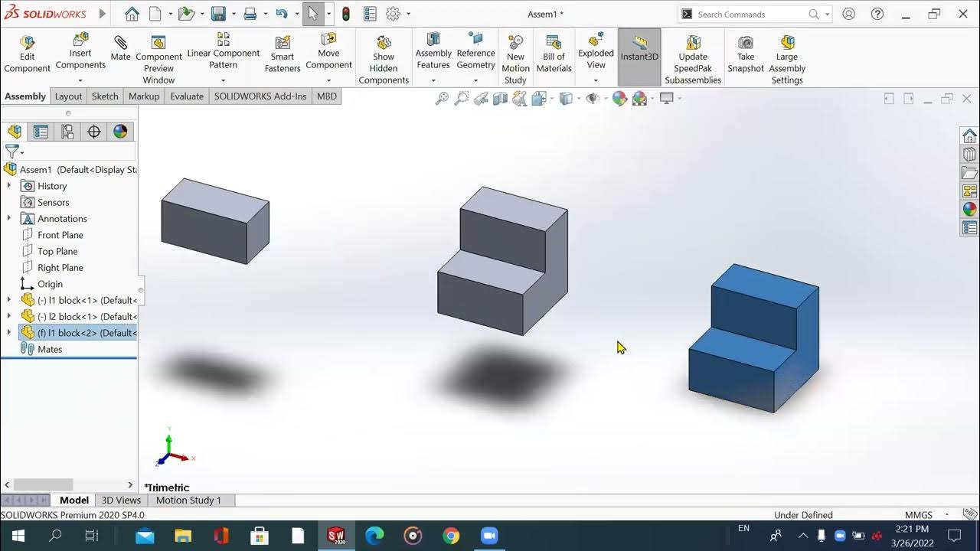Click the Save floppy disk icon

pyautogui.click(x=218, y=14)
